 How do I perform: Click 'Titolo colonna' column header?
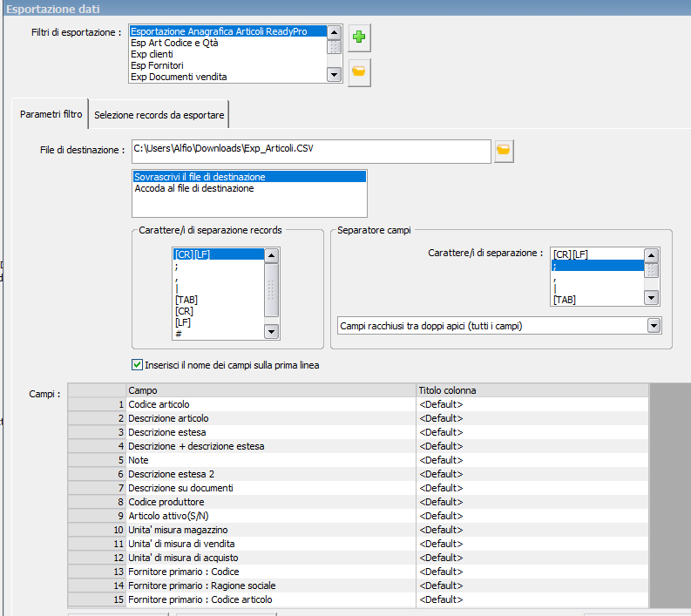click(532, 390)
